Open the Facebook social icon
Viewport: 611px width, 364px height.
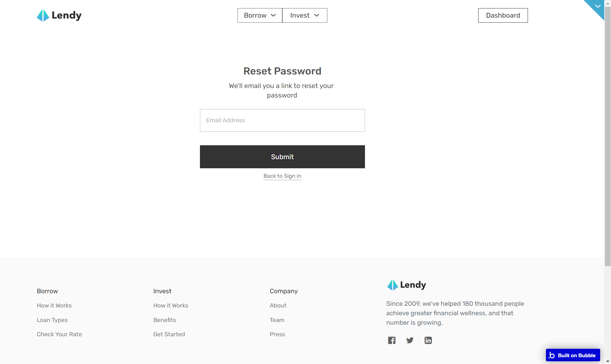click(x=392, y=340)
